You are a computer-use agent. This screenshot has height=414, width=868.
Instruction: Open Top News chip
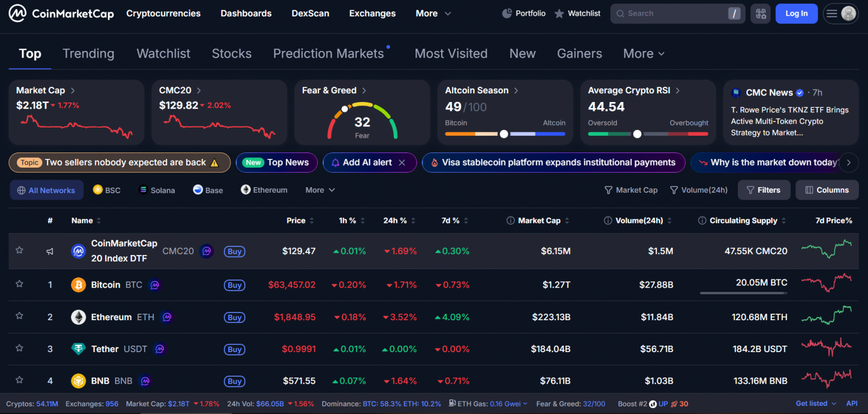coord(277,162)
